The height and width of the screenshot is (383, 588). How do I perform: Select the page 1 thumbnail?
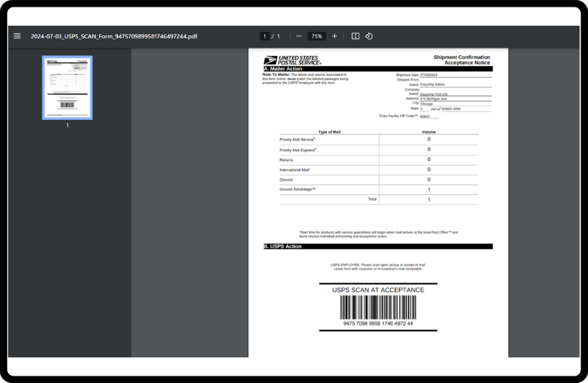[x=67, y=87]
